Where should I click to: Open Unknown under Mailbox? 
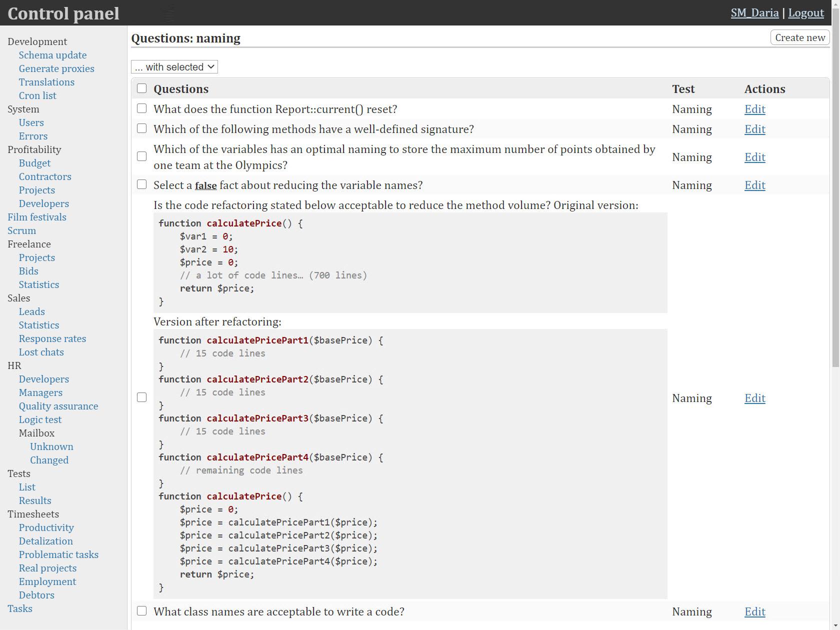[x=51, y=446]
